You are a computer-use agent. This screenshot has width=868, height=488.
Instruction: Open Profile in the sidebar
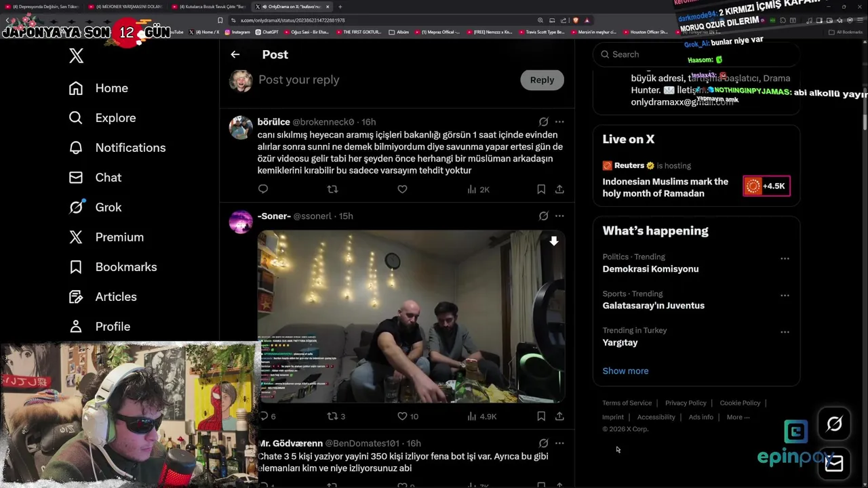click(x=100, y=327)
